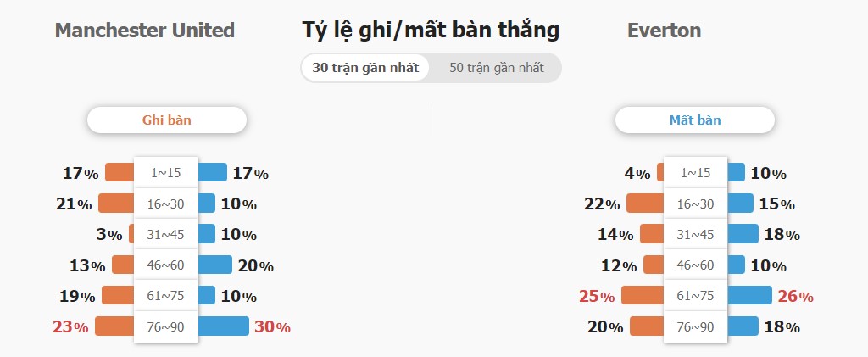The height and width of the screenshot is (357, 868).
Task: Select the 31~45 interval under Manchester United
Action: pos(165,234)
